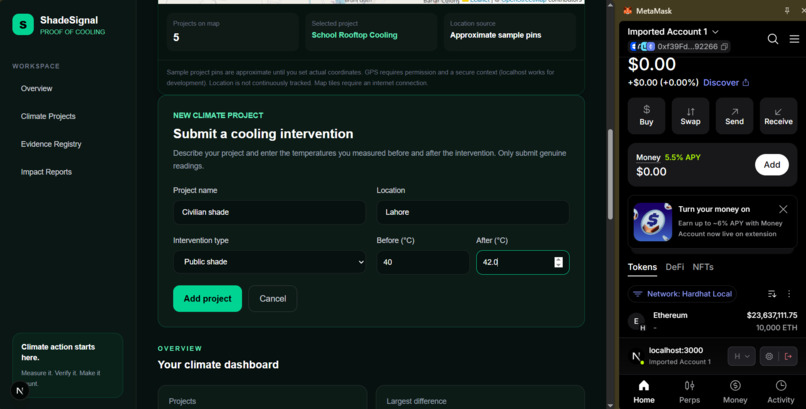
Task: Expand Imported Account 1 selector
Action: click(x=672, y=32)
